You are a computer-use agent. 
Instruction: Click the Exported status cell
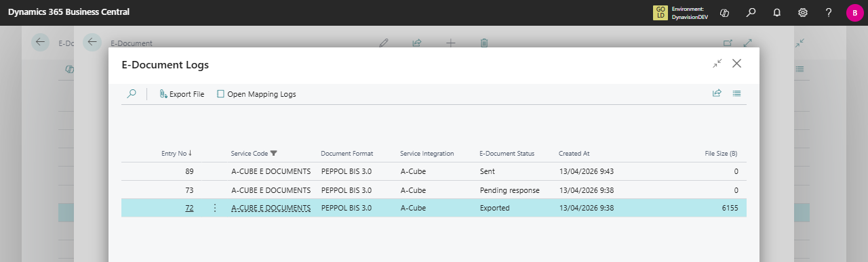coord(494,208)
